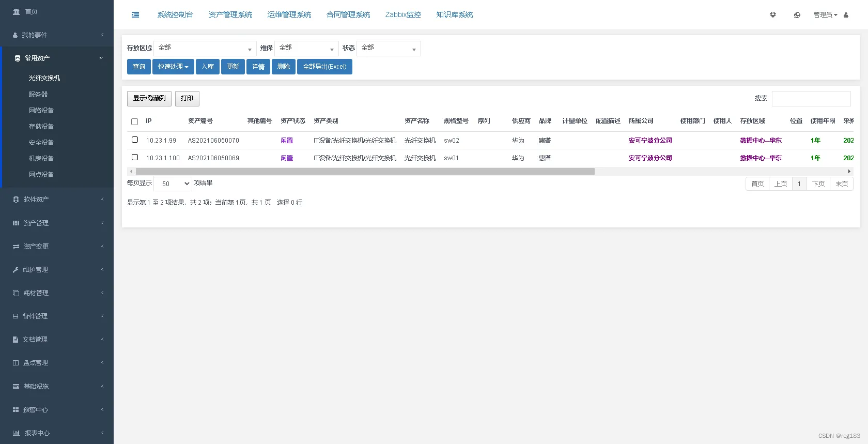The width and height of the screenshot is (868, 444).
Task: Click the 首页 pagination button
Action: [x=757, y=183]
